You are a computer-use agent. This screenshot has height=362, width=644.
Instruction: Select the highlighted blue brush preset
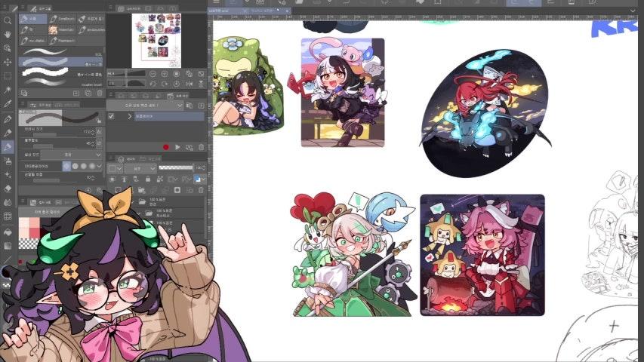click(62, 62)
